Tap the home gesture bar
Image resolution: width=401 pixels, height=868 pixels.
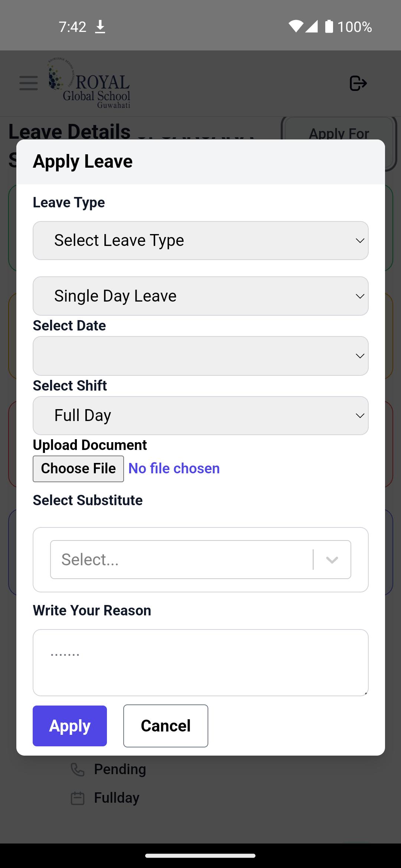(x=200, y=856)
